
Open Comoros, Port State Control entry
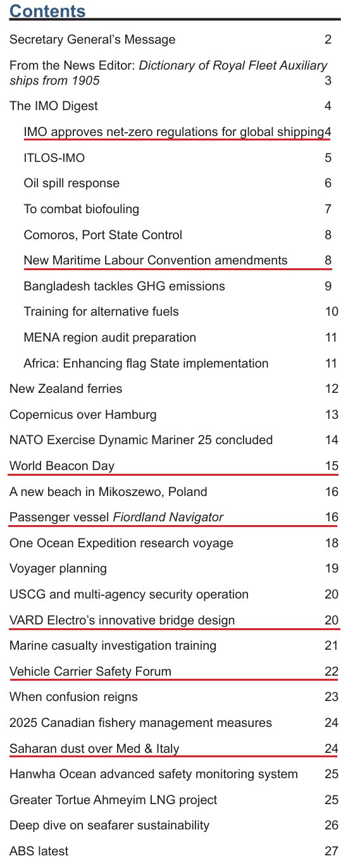102,235
